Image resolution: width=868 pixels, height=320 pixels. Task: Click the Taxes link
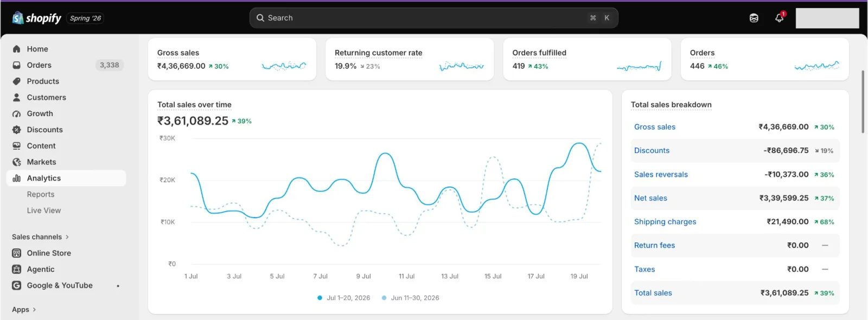pos(644,270)
